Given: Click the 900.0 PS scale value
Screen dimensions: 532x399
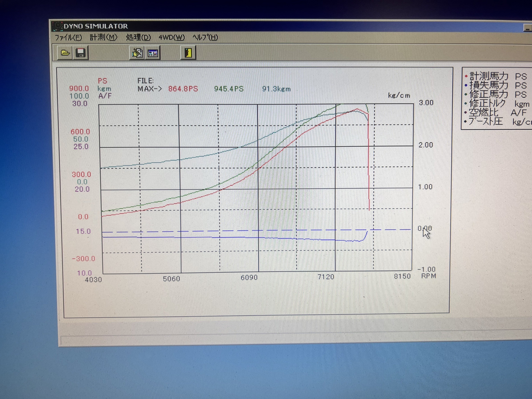Looking at the screenshot, I should [79, 88].
